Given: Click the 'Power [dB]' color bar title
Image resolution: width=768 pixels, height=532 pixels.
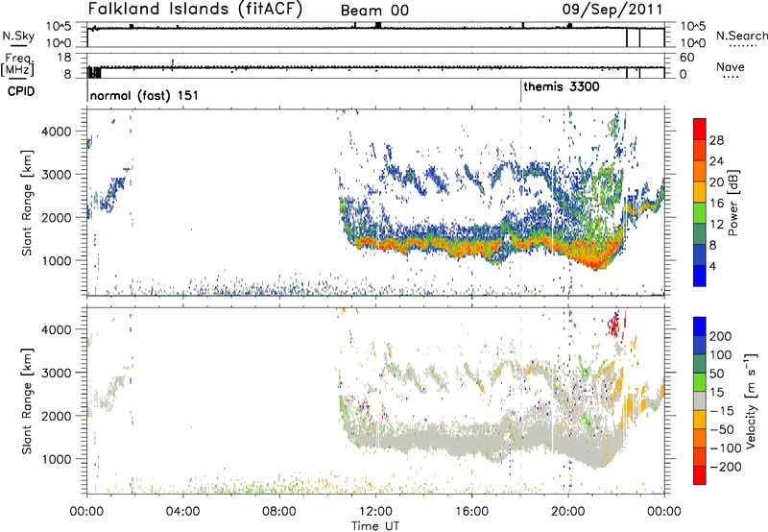Looking at the screenshot, I should tap(733, 203).
